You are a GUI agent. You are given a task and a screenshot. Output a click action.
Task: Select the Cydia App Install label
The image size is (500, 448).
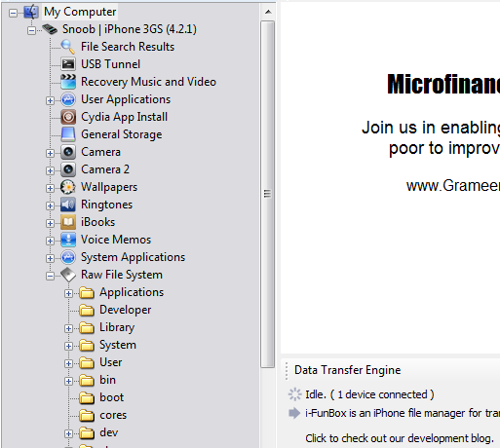point(124,117)
